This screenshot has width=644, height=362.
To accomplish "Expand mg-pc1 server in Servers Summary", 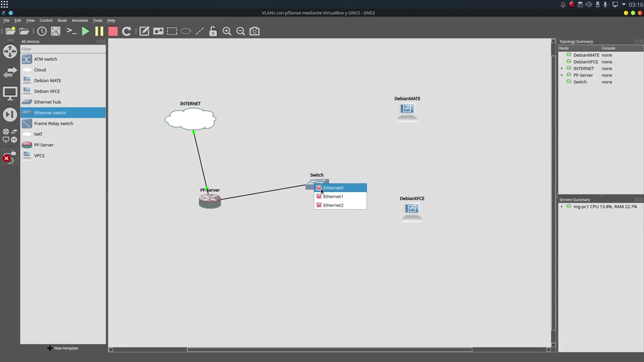I will click(562, 207).
